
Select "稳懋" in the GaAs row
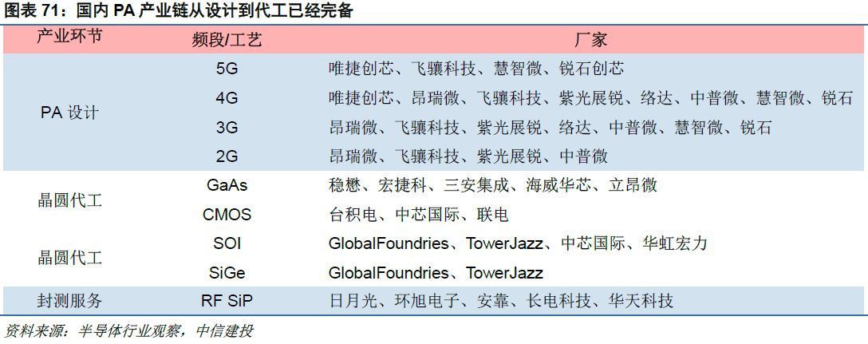tap(345, 185)
